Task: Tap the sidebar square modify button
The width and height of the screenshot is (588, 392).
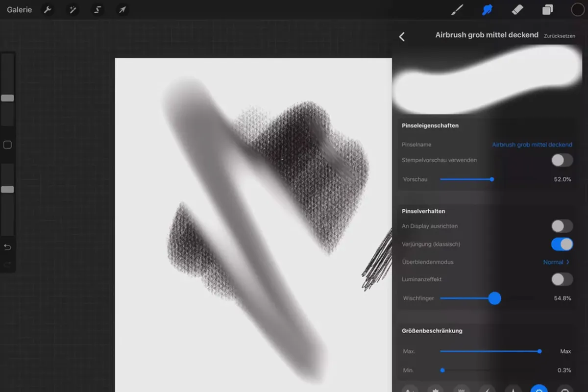Action: 7,145
